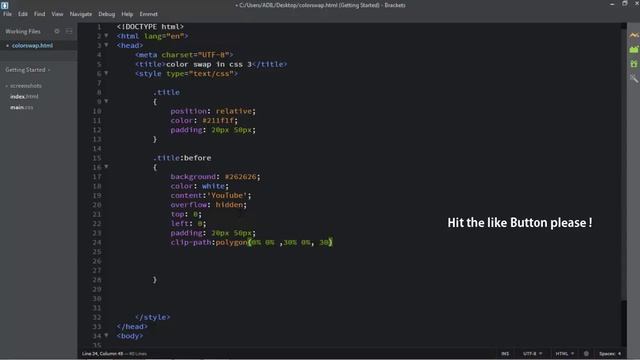Click 'position: relative' on line 10
This screenshot has height=360, width=640.
coord(213,111)
